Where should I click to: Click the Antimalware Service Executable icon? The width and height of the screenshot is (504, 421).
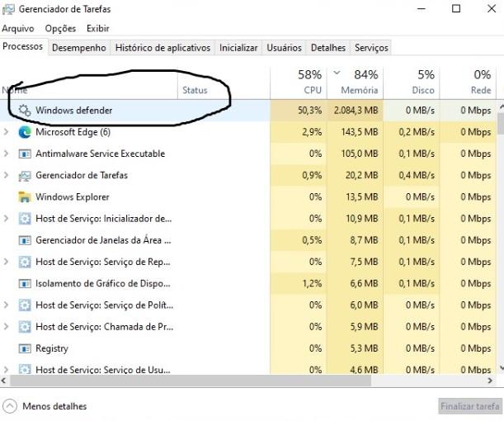coord(25,154)
